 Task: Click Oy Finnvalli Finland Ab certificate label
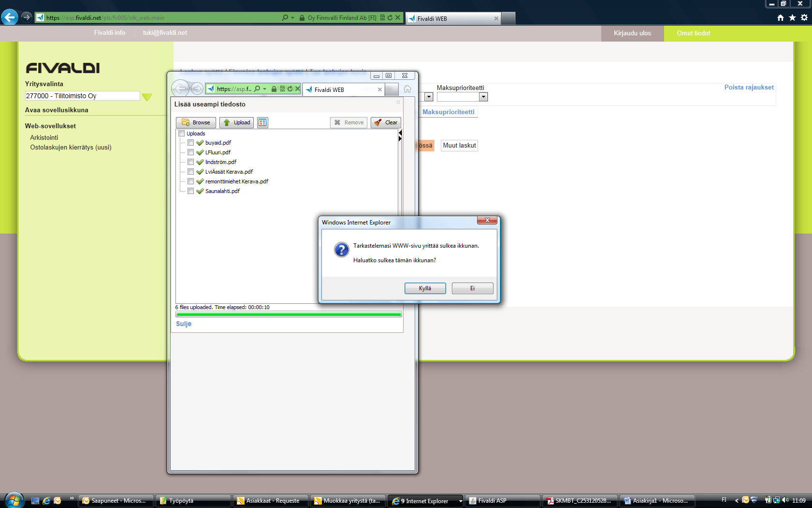tap(342, 18)
